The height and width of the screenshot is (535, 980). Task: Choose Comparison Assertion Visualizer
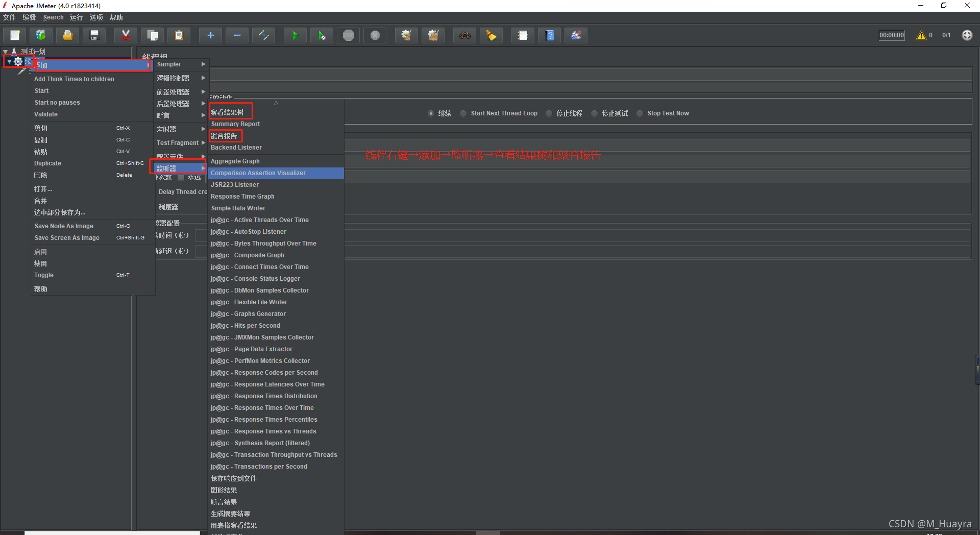point(276,173)
